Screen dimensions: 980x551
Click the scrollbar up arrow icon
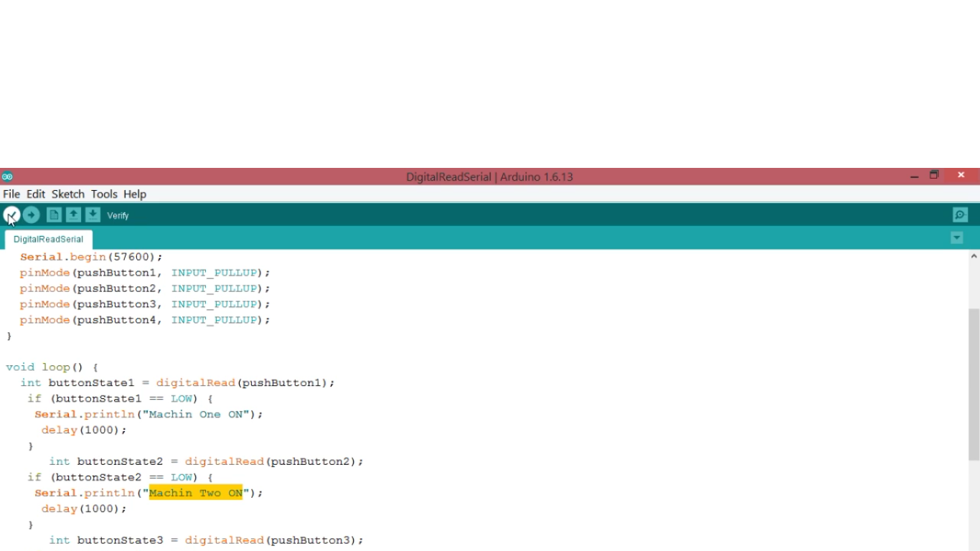[974, 256]
